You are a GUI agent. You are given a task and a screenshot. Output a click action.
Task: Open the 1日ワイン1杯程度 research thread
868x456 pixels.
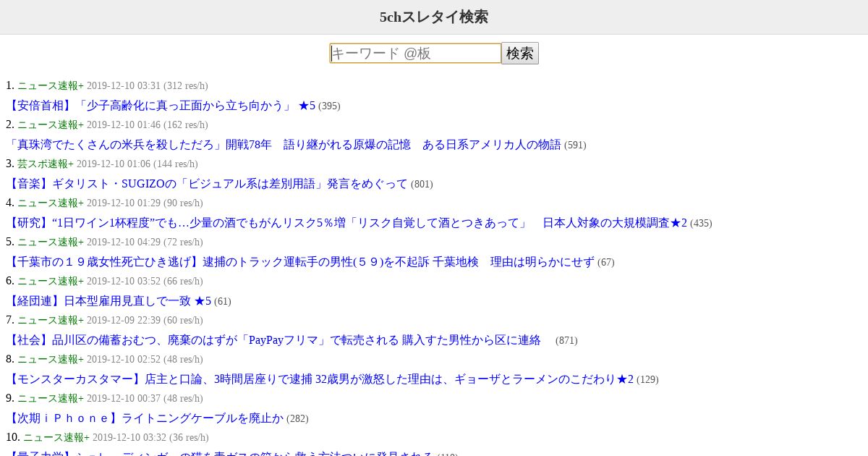pos(346,223)
